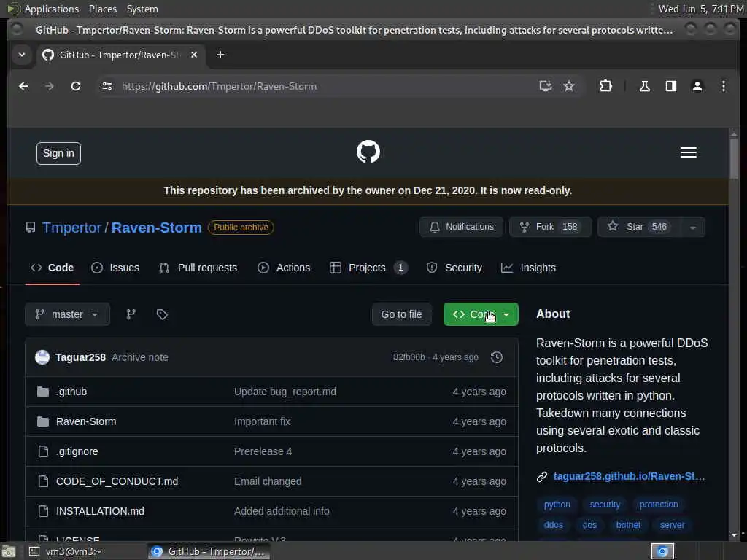
Task: Click the Go to file button
Action: (x=402, y=314)
